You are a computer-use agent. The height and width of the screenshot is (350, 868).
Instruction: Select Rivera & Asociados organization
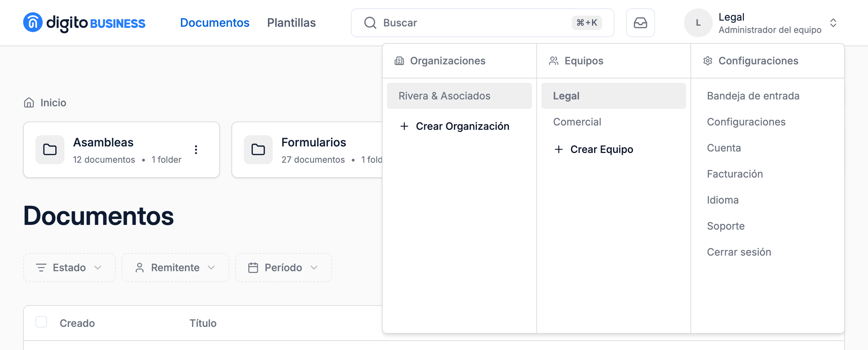coord(459,96)
